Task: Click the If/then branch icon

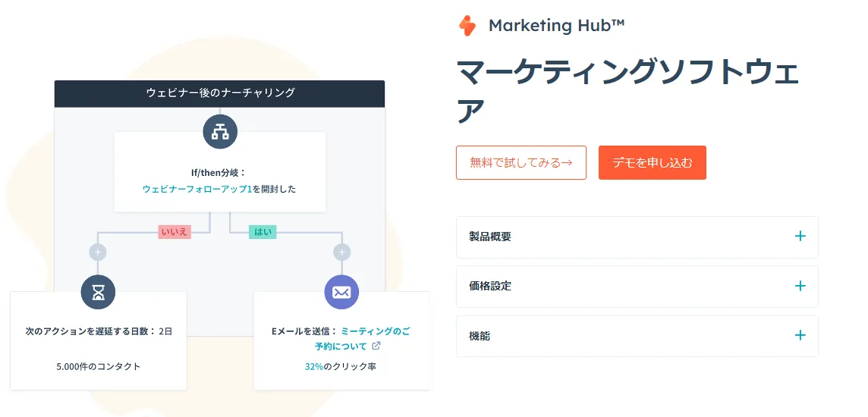Action: 220,132
